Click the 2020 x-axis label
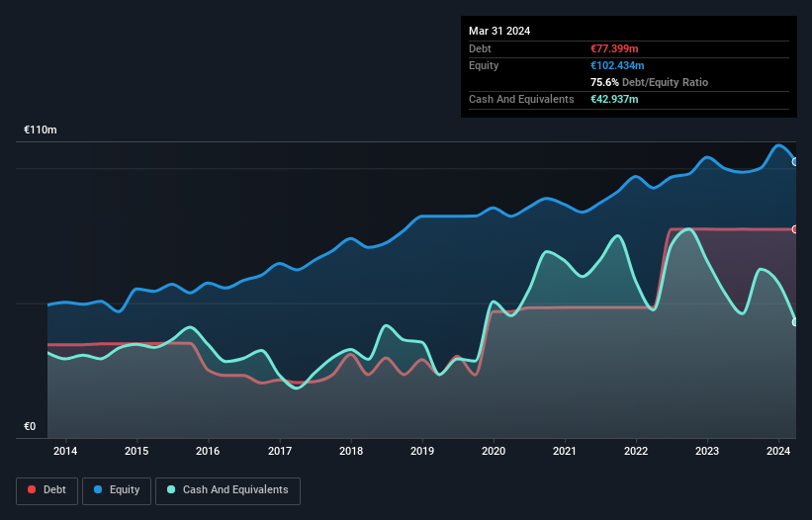 click(494, 451)
